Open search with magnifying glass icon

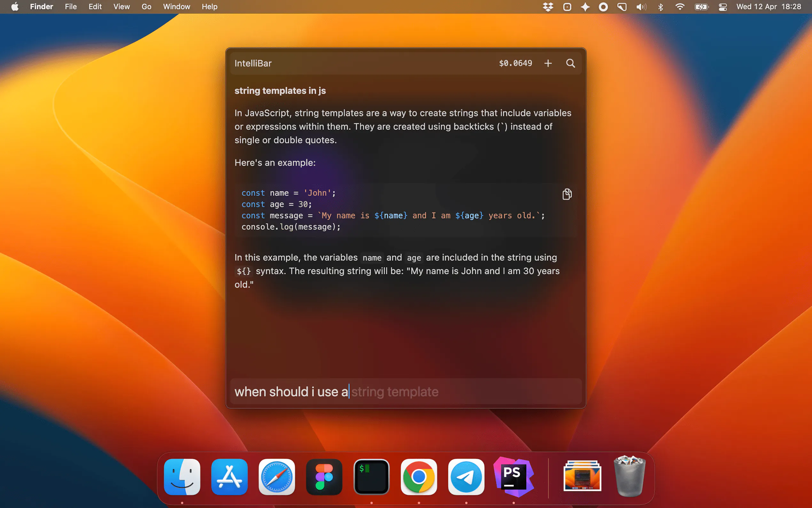[570, 63]
